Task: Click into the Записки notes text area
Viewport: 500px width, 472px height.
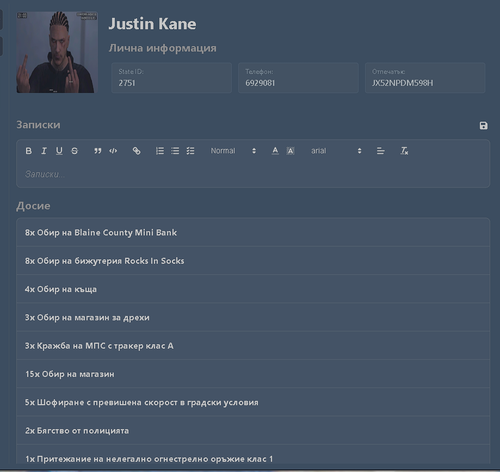Action: click(x=253, y=174)
